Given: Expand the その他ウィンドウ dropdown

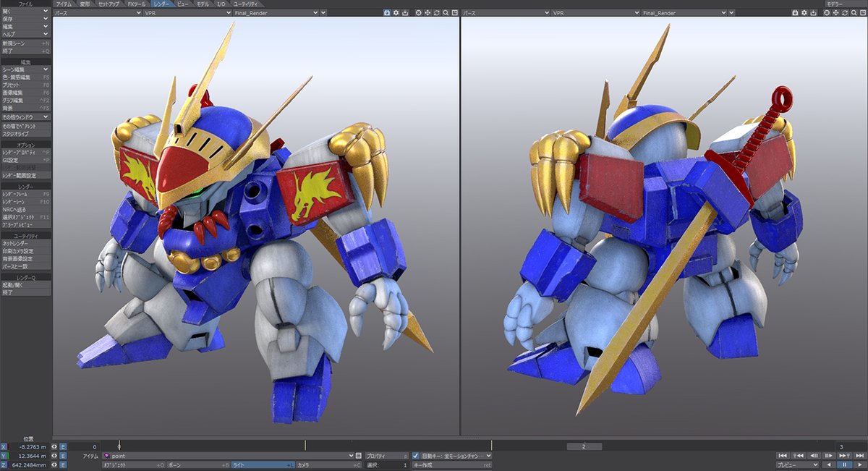Looking at the screenshot, I should pyautogui.click(x=26, y=116).
